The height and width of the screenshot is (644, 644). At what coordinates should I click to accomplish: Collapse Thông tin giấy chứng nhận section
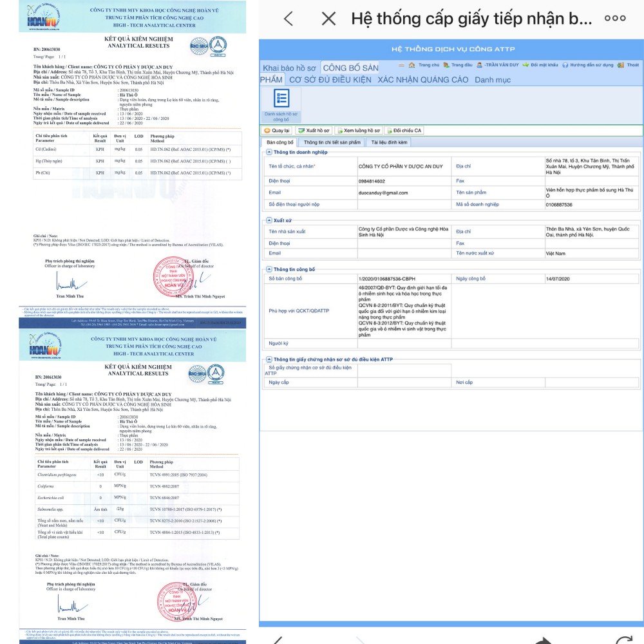(269, 359)
